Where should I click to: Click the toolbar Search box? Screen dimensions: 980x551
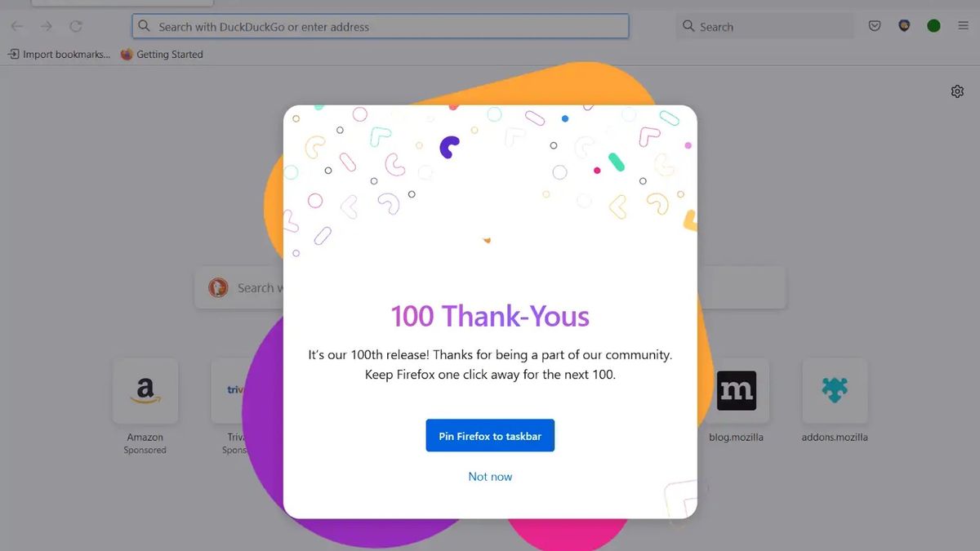[x=765, y=26]
